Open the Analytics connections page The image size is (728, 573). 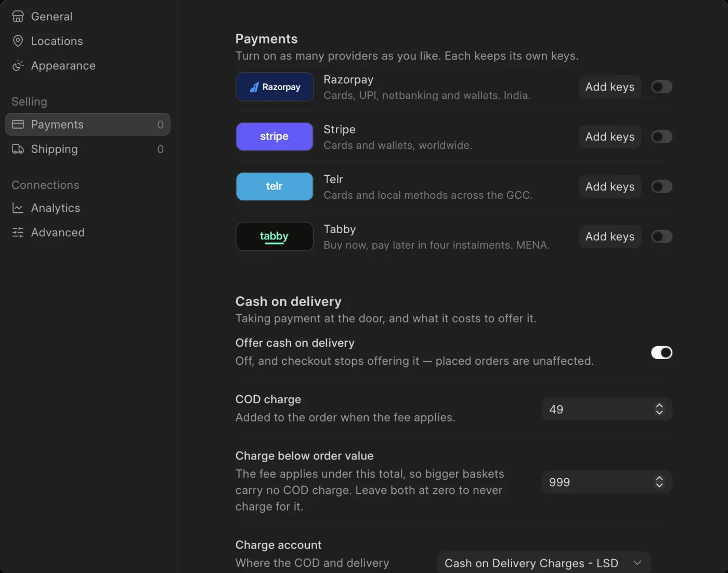point(87,208)
